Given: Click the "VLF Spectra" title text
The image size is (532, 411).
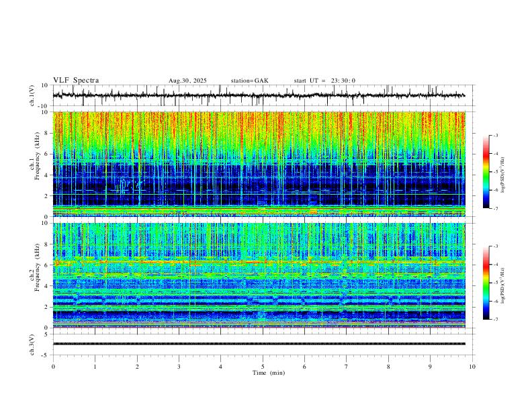Looking at the screenshot, I should (76, 81).
